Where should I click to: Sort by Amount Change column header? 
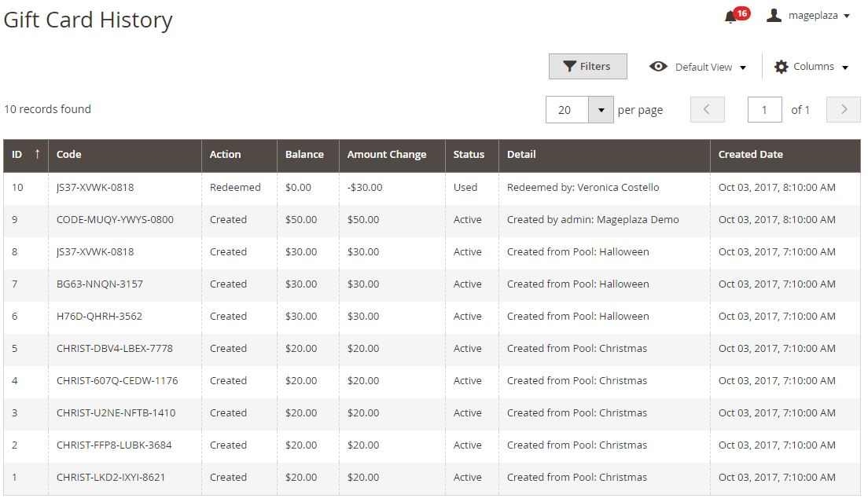click(387, 155)
